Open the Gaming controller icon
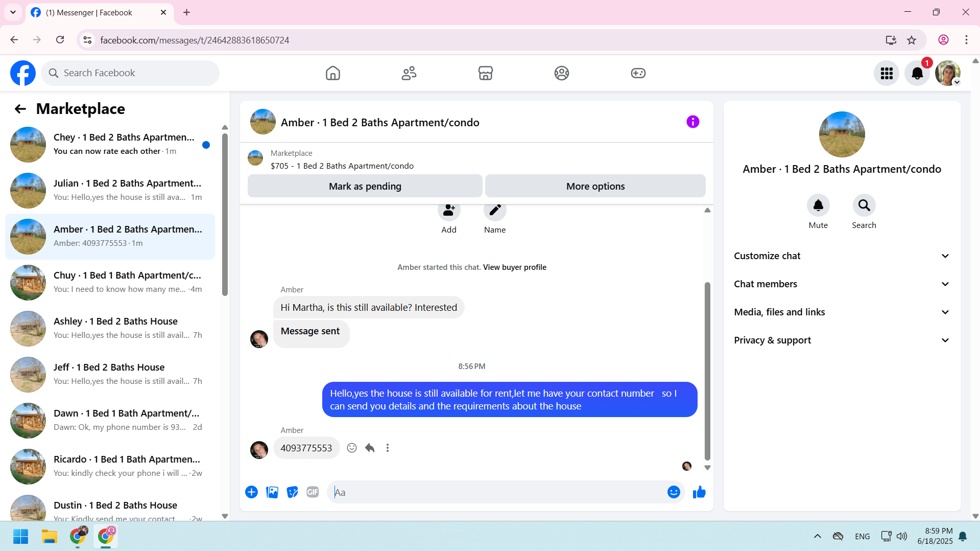Viewport: 980px width, 551px height. [638, 73]
